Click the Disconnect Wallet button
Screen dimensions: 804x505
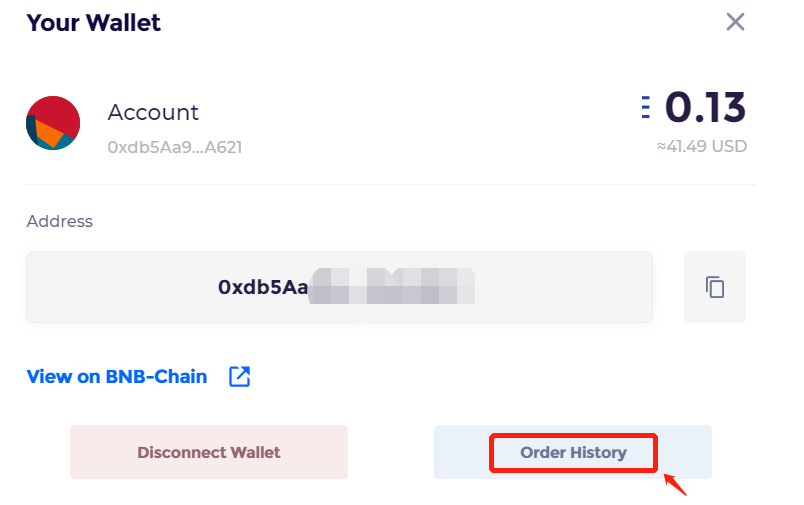pos(209,452)
